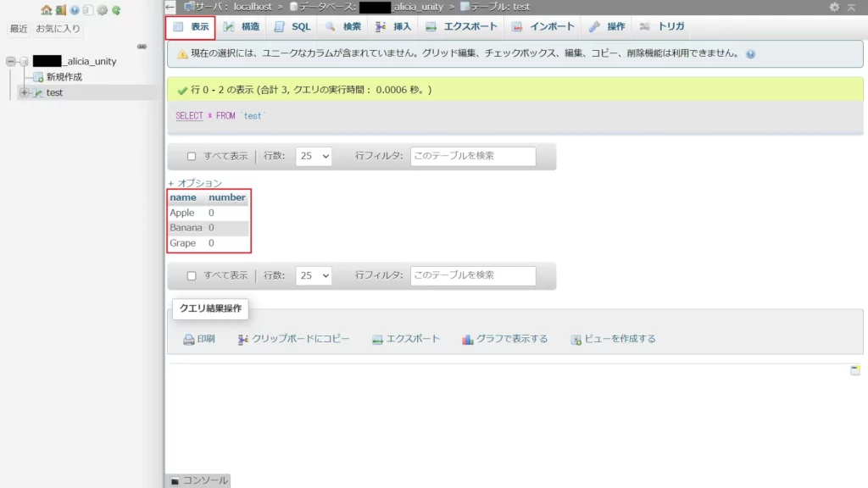Switch to the 構造 tab
Viewport: 868px width, 488px height.
pos(242,26)
